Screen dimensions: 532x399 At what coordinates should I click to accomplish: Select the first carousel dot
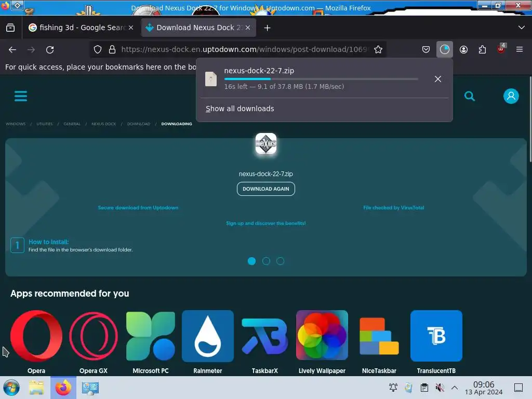(252, 261)
